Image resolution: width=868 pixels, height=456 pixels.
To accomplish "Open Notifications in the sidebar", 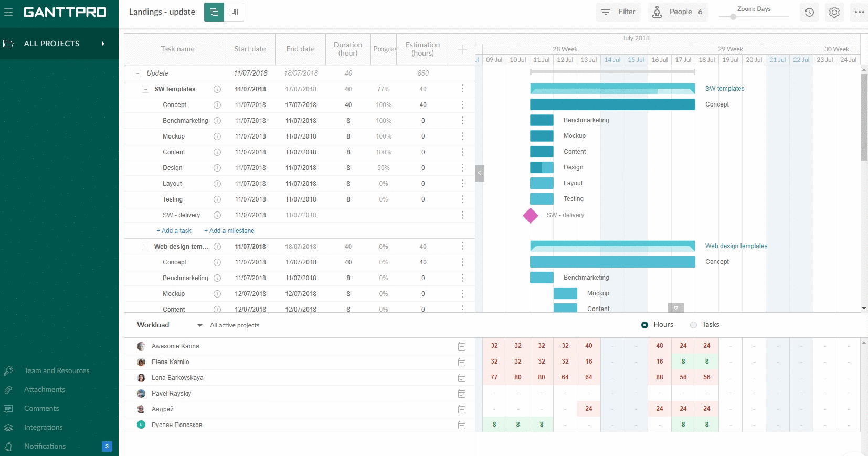I will tap(45, 446).
